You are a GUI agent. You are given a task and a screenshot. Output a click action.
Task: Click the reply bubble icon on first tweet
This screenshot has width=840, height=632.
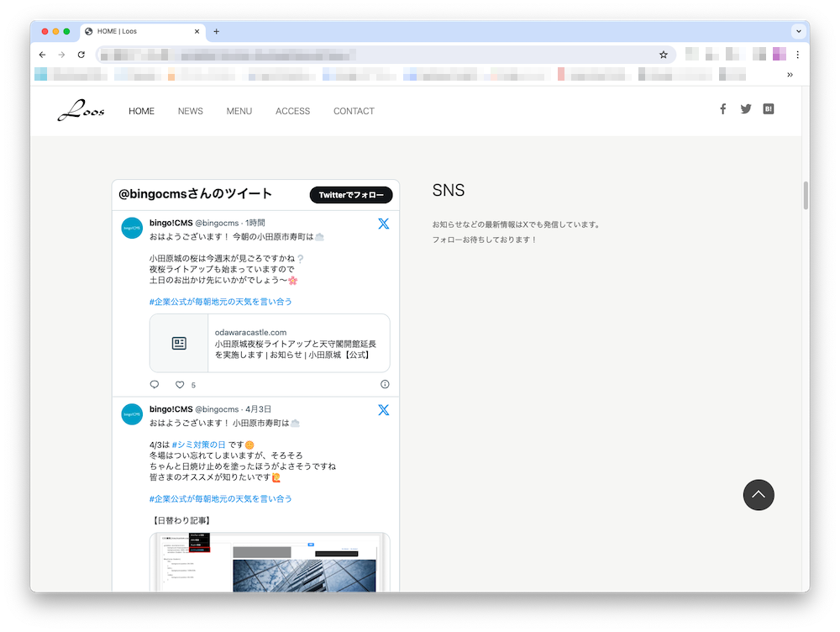click(155, 384)
